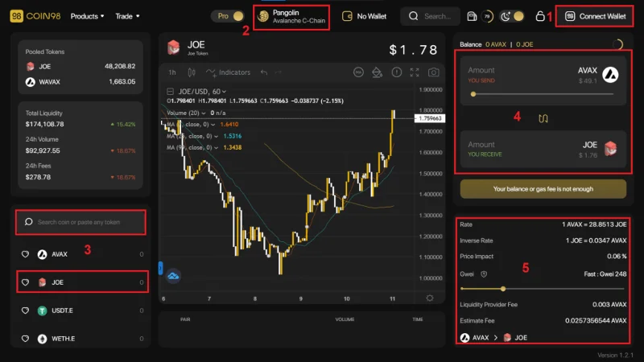Swap the send and receive tokens
The height and width of the screenshot is (362, 644).
543,118
